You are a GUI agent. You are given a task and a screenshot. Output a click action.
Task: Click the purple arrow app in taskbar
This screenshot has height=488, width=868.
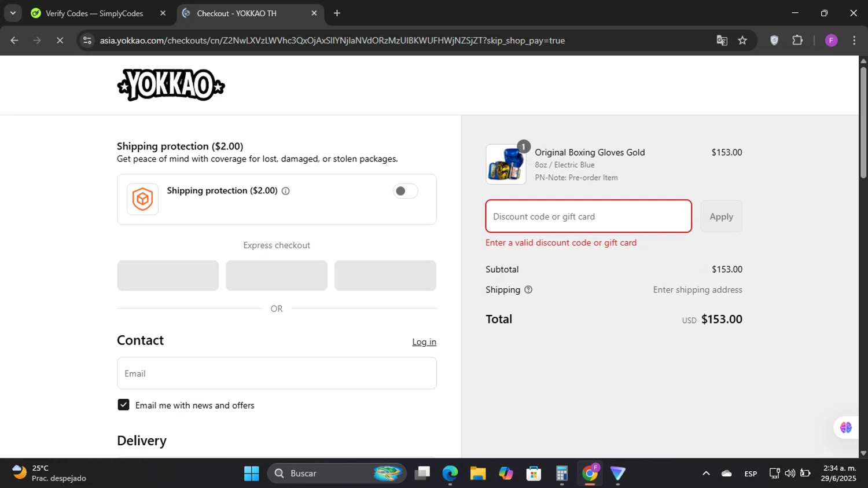click(x=618, y=474)
